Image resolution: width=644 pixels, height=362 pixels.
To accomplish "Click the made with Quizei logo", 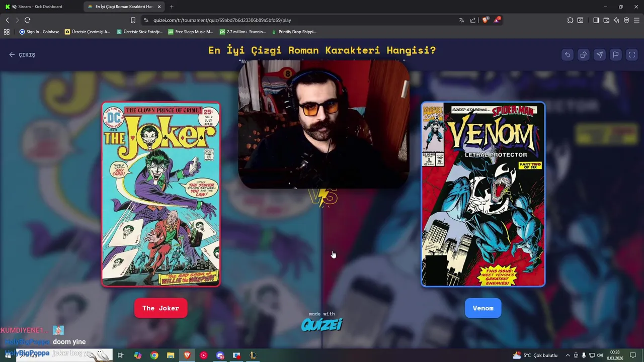I will 322,322.
